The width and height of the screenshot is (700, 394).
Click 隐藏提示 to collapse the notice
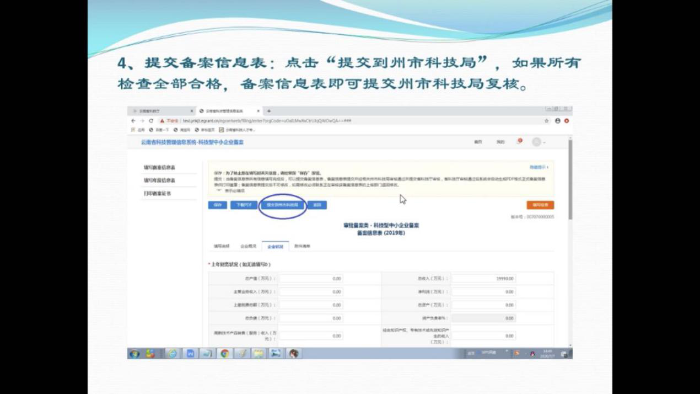tap(539, 167)
